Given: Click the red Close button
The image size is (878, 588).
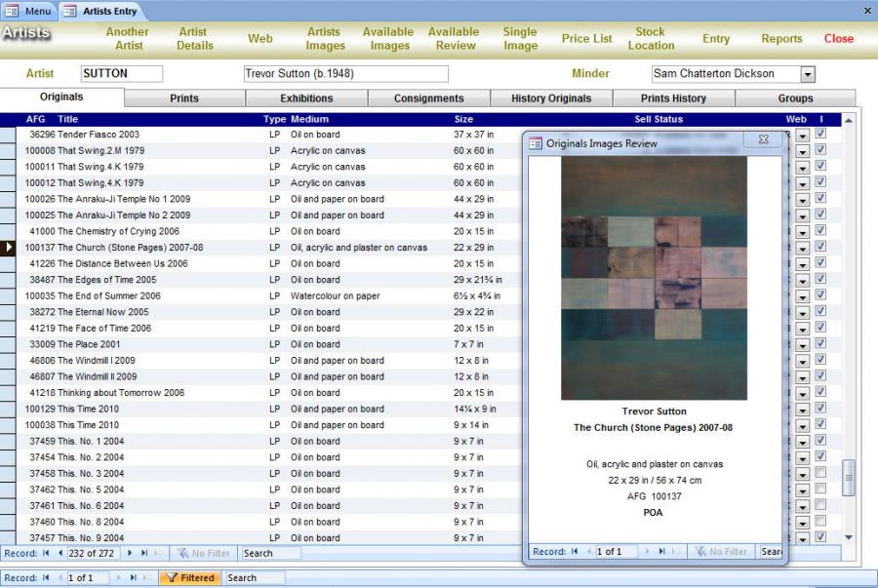Looking at the screenshot, I should click(x=839, y=39).
